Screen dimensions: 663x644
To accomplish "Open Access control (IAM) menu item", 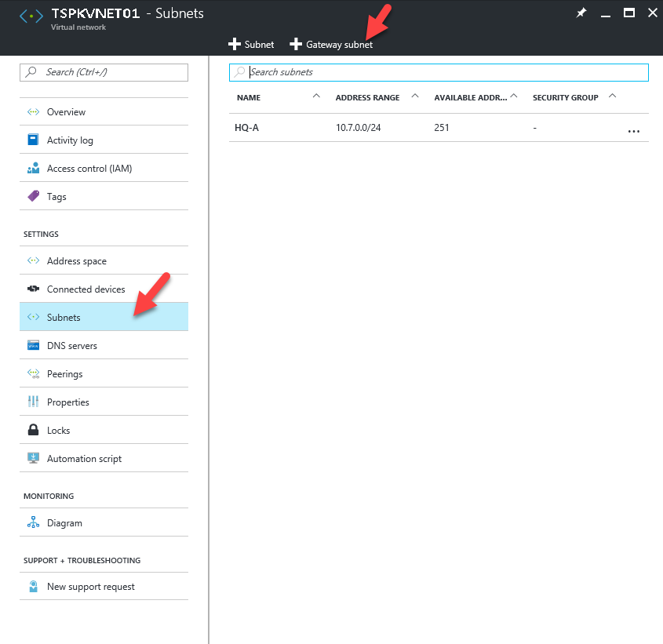I will coord(104,169).
